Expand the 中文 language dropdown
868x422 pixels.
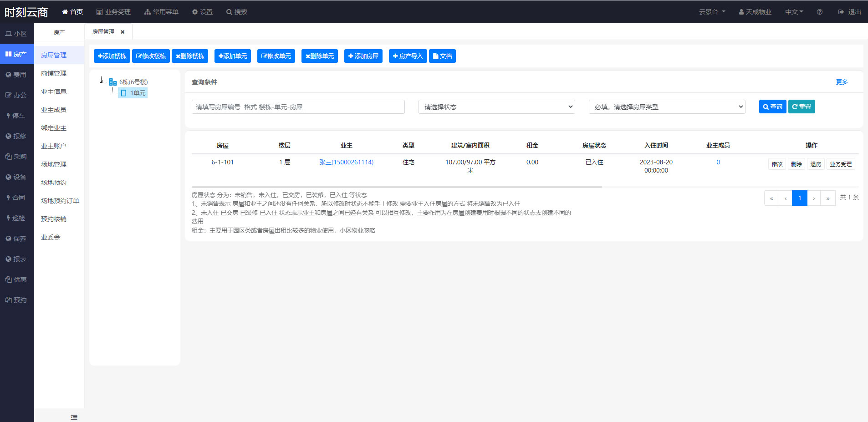pyautogui.click(x=794, y=12)
